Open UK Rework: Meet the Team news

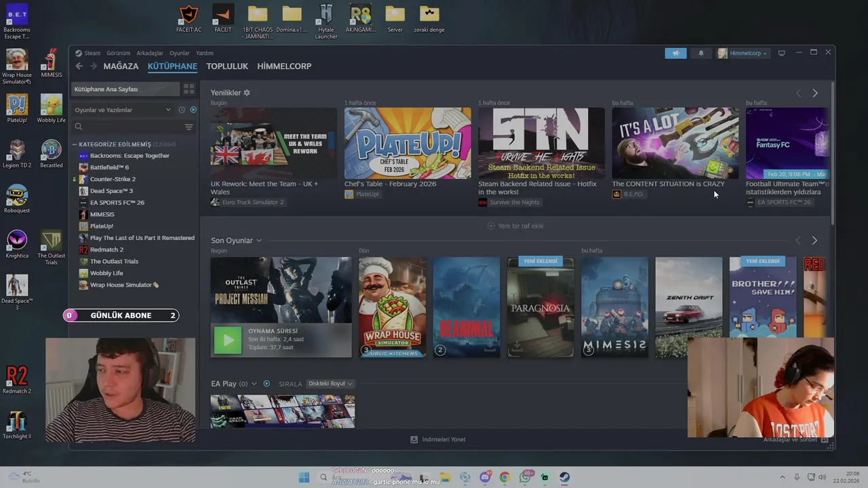click(x=273, y=143)
